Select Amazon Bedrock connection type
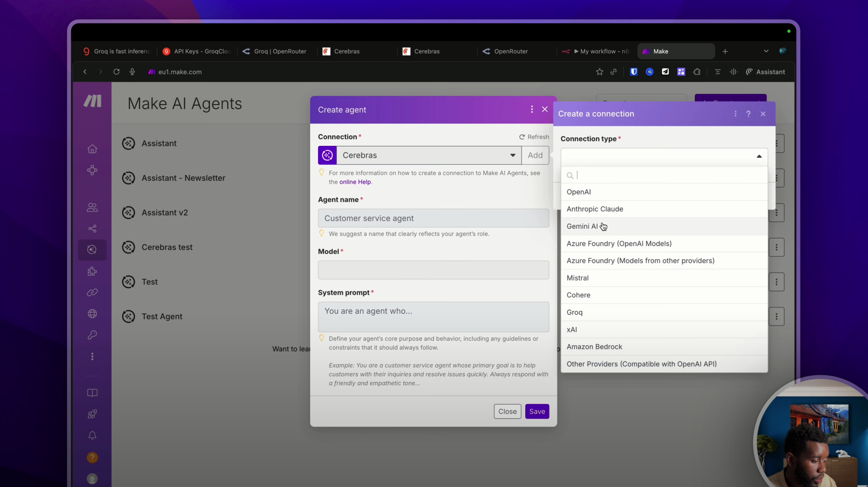The image size is (868, 487). coord(664,347)
